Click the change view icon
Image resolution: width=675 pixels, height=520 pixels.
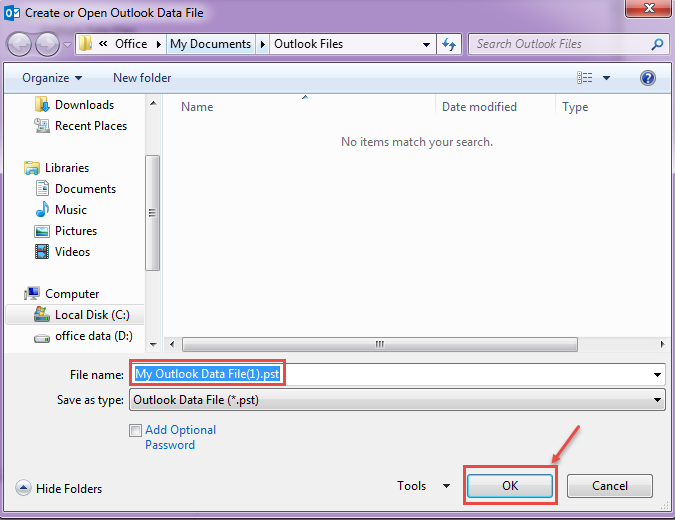(x=585, y=78)
